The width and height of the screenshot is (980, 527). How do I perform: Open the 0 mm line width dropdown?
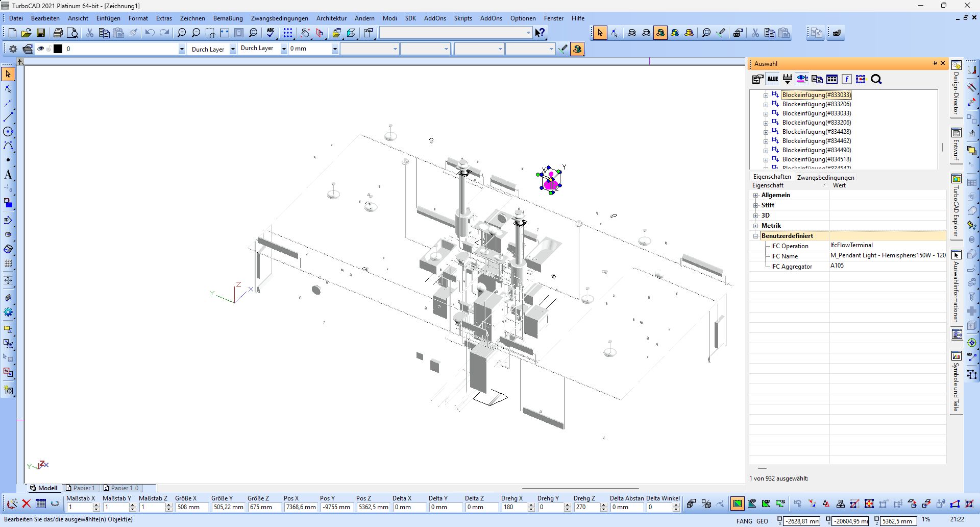point(335,49)
